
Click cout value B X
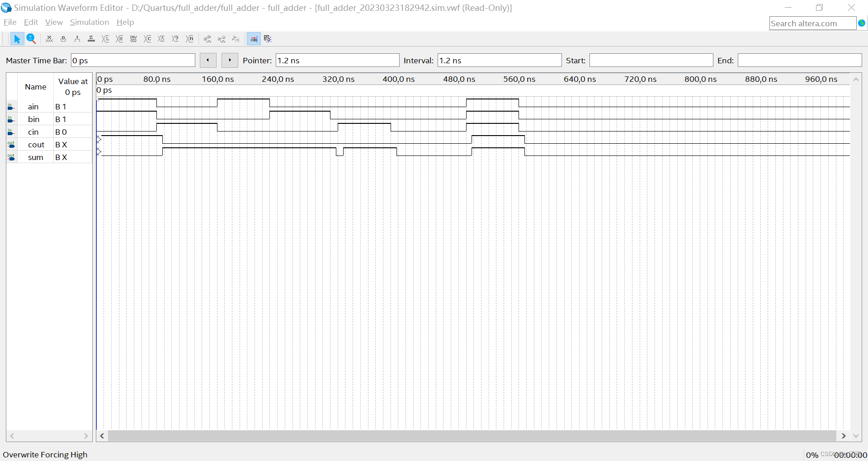click(61, 145)
